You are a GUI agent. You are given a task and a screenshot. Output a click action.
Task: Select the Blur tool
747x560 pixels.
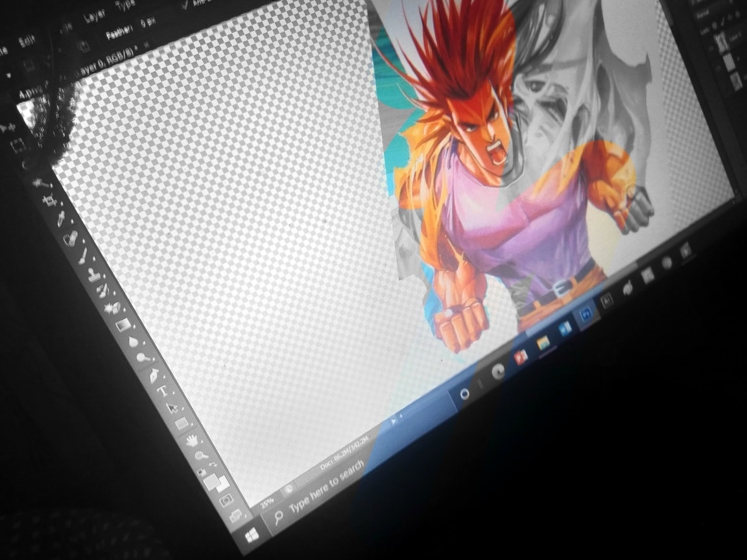tap(133, 342)
